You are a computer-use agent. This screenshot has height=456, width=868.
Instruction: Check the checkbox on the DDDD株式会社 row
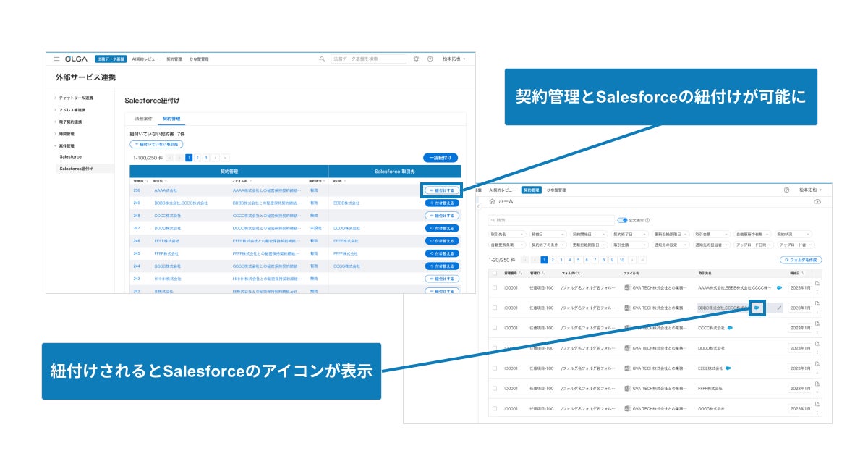click(495, 348)
